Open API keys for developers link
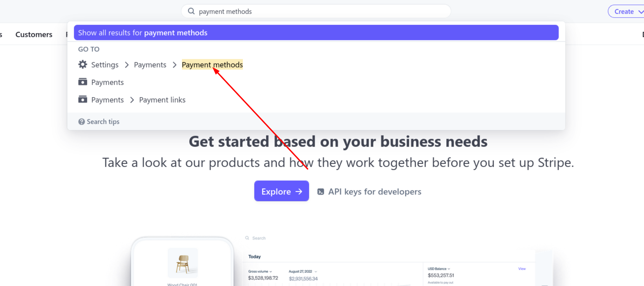644x286 pixels. [374, 192]
